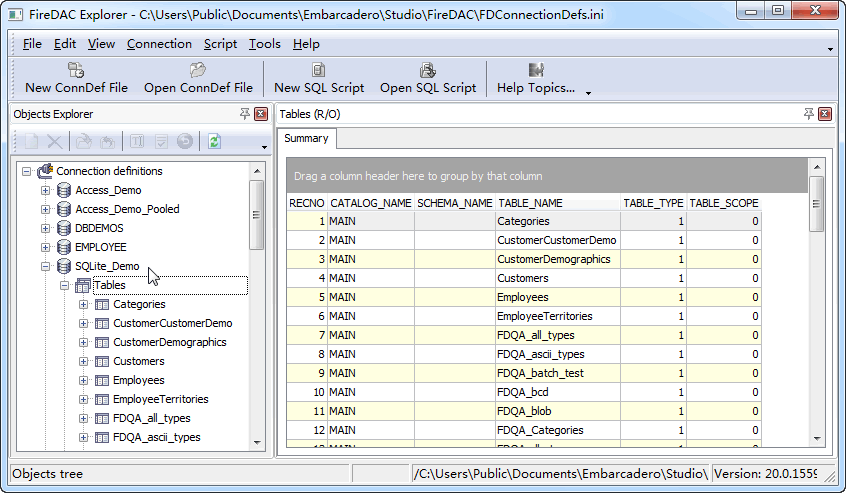Click the greyed delete X icon in Objects Explorer

54,141
